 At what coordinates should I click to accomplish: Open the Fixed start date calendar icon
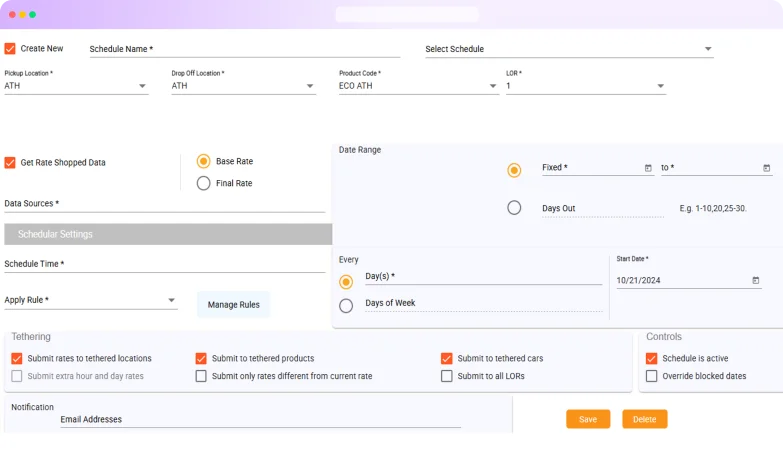click(x=648, y=168)
